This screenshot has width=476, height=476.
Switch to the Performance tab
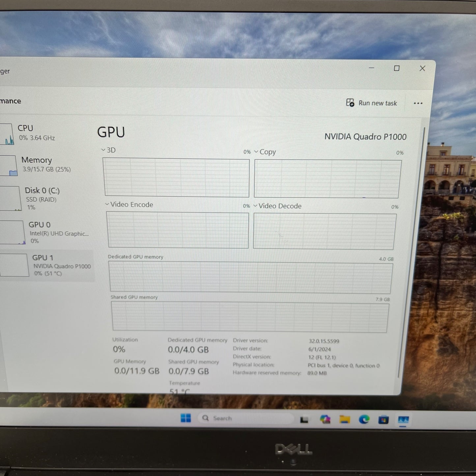tap(11, 101)
